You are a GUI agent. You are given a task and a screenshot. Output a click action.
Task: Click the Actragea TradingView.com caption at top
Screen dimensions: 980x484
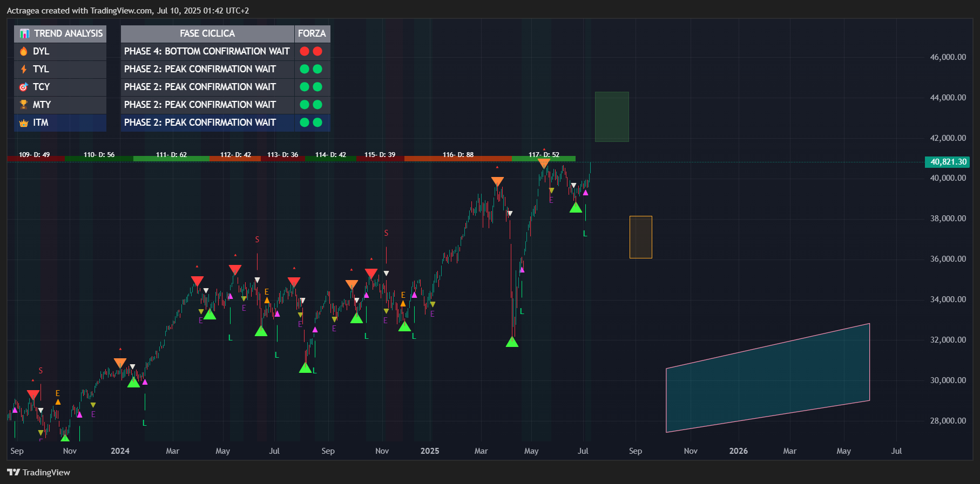[x=128, y=11]
